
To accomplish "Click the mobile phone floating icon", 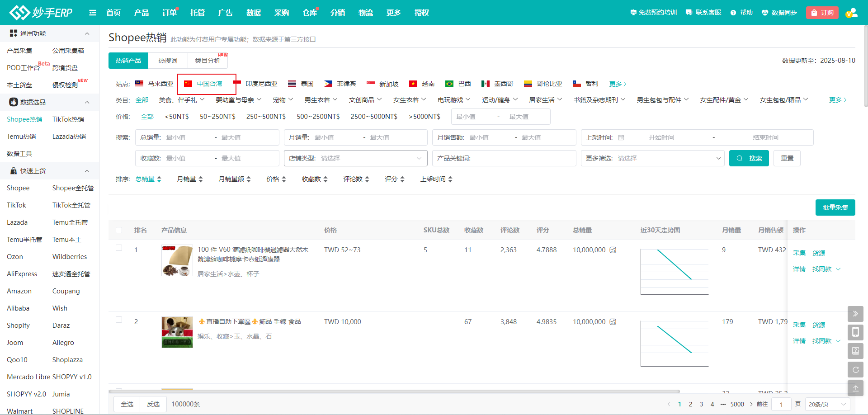I will [855, 332].
